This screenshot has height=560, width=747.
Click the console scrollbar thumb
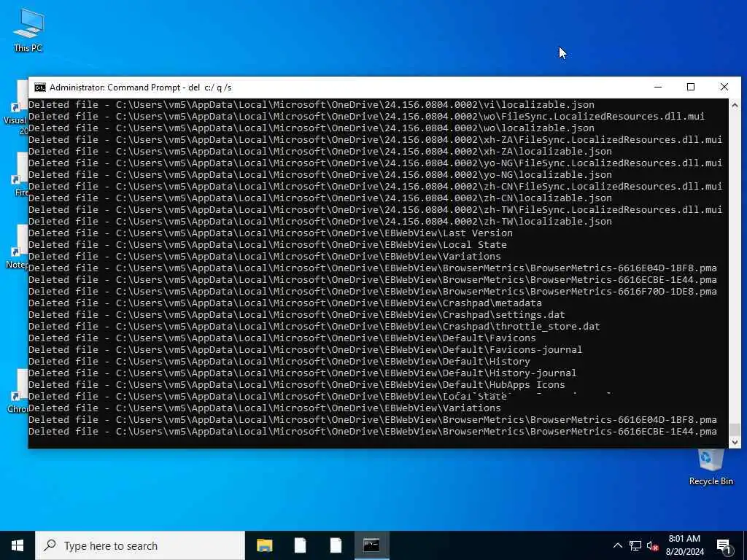click(735, 429)
